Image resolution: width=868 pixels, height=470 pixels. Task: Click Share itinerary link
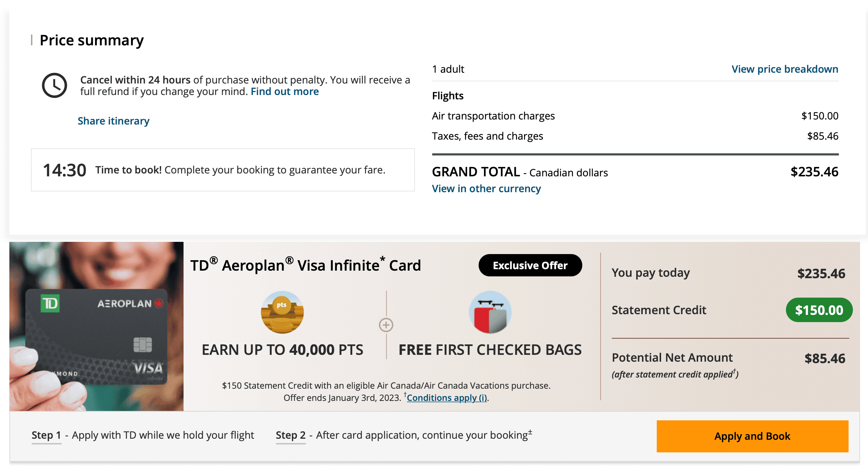(113, 121)
